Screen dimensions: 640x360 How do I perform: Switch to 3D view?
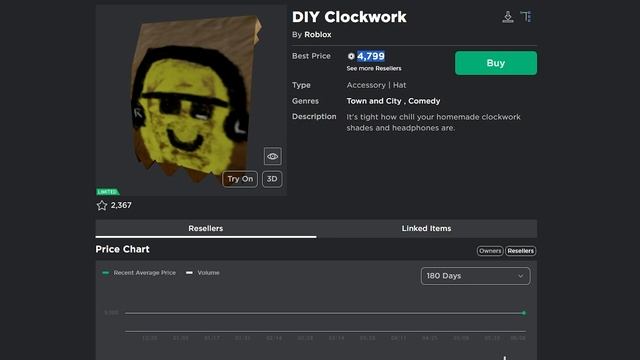coord(272,179)
